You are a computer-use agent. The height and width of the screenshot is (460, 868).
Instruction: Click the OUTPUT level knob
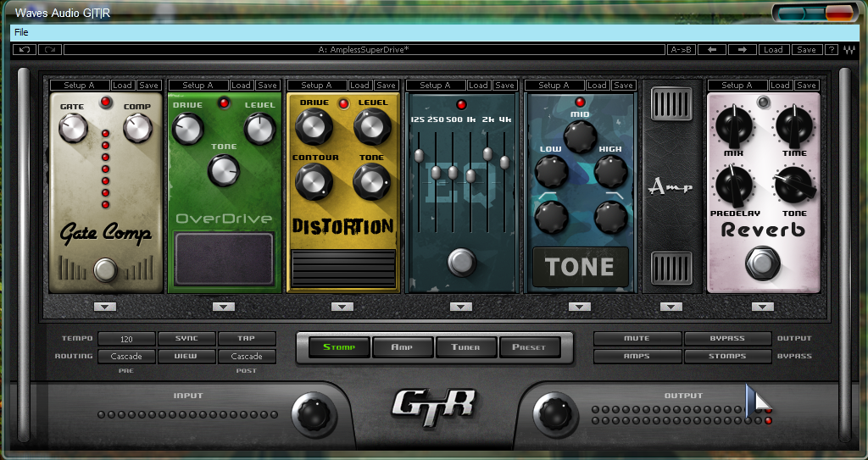[554, 414]
